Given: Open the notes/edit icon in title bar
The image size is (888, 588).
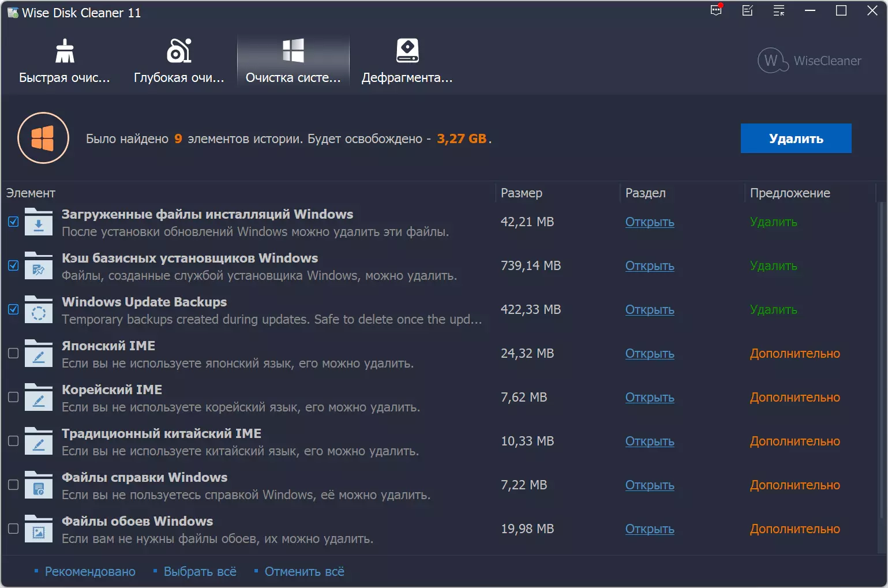Looking at the screenshot, I should [x=748, y=10].
